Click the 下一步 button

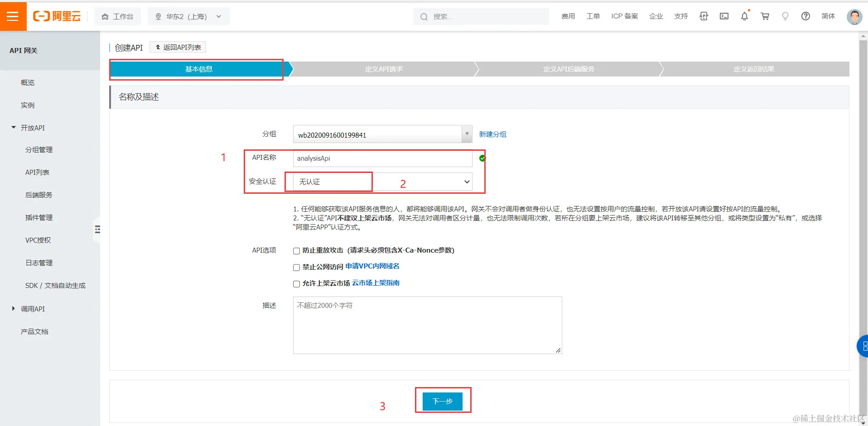[442, 401]
